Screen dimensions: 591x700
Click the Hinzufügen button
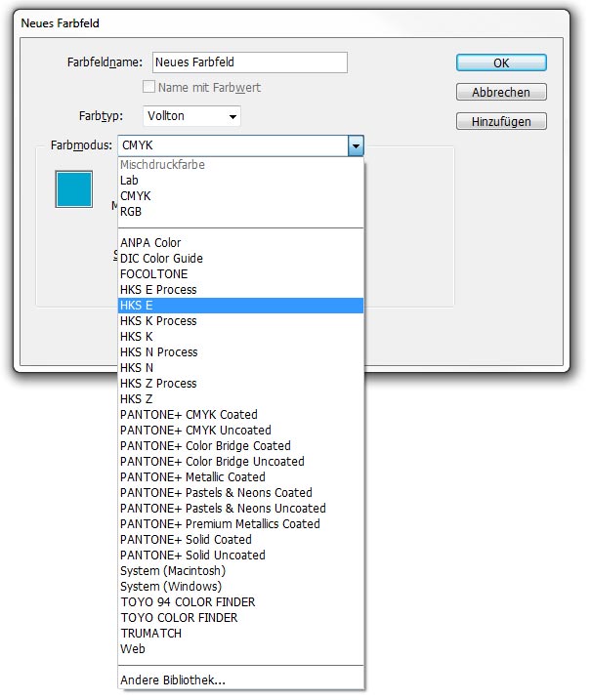point(501,121)
